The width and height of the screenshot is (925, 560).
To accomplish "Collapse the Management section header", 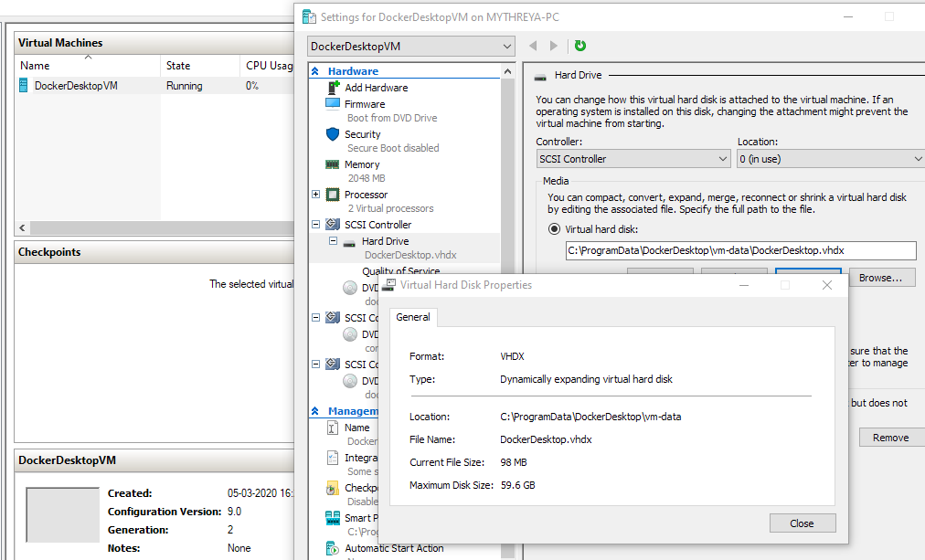I will click(x=314, y=410).
